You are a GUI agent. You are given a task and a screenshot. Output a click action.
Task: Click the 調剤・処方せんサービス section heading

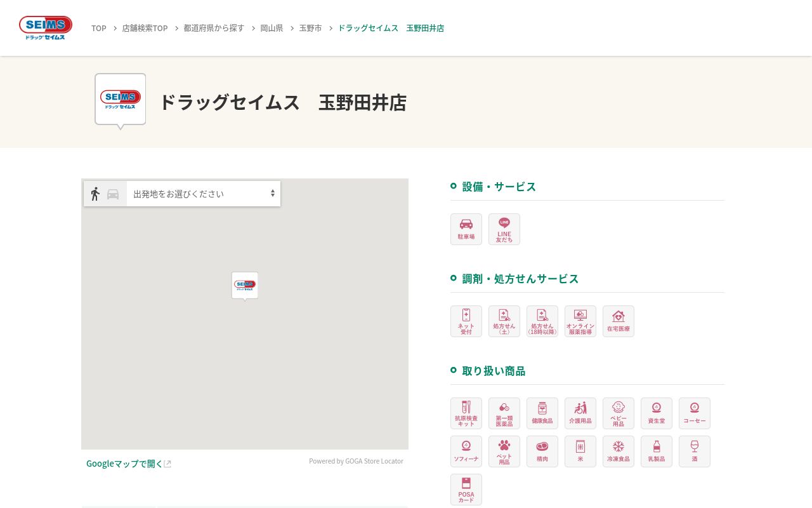520,279
